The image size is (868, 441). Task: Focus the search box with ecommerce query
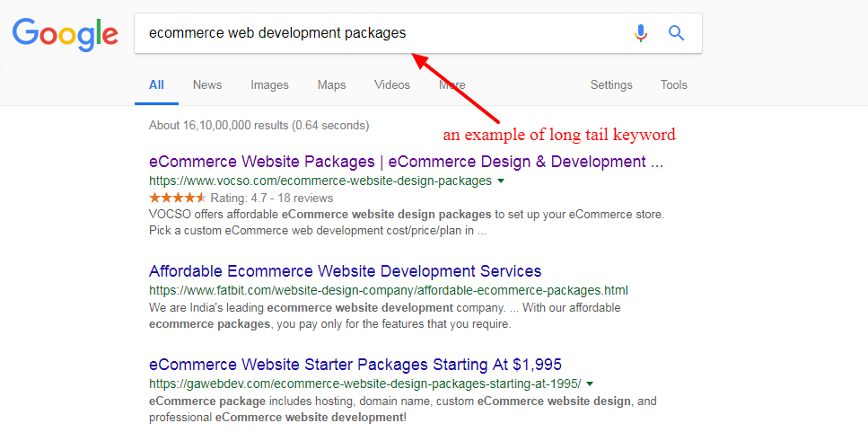coord(418,33)
